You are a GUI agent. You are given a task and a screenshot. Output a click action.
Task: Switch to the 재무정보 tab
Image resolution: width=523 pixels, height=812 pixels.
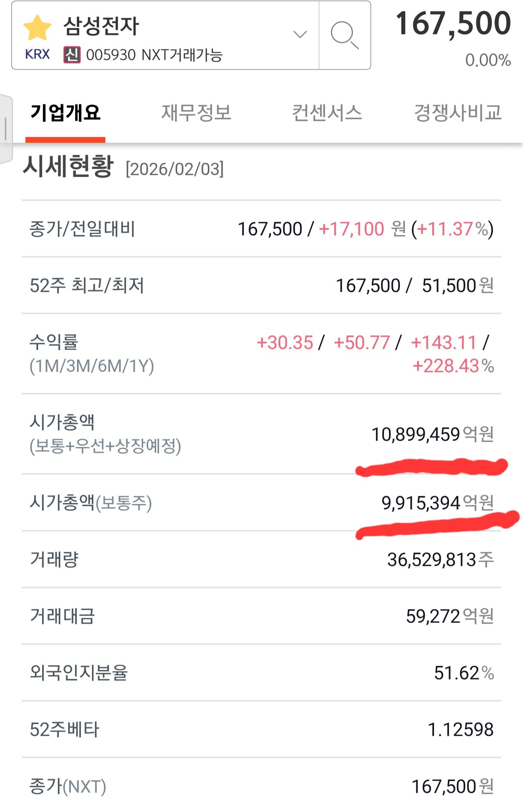[x=196, y=113]
